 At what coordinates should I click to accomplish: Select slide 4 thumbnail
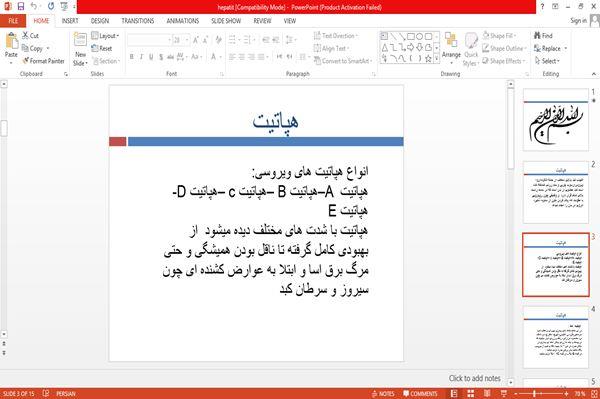[556, 337]
